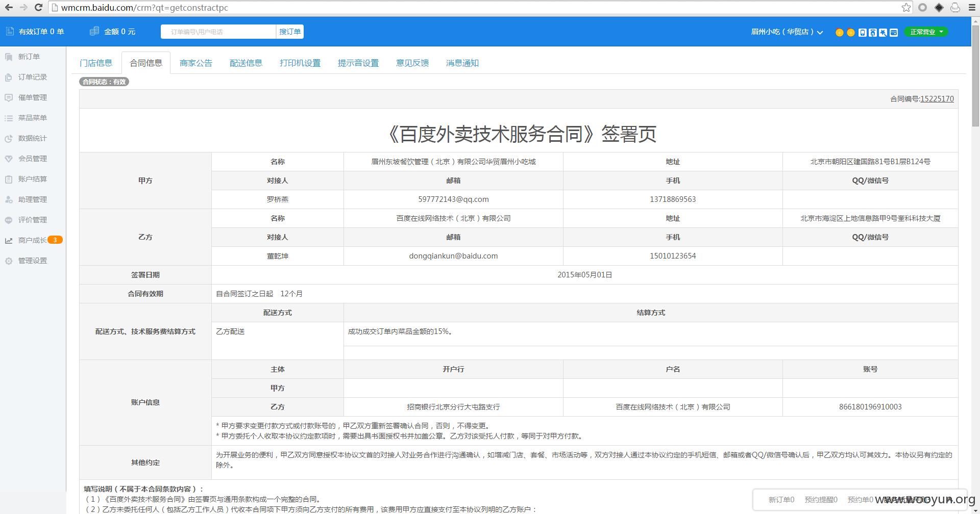The height and width of the screenshot is (514, 980).
Task: Switch to the 门店信息 tab
Action: [x=96, y=63]
